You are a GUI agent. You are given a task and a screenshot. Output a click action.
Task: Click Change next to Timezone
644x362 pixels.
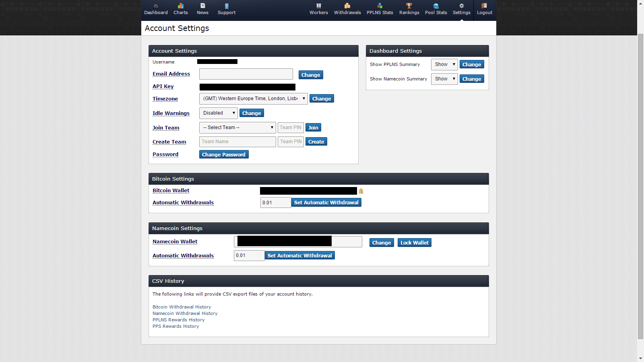click(x=322, y=99)
